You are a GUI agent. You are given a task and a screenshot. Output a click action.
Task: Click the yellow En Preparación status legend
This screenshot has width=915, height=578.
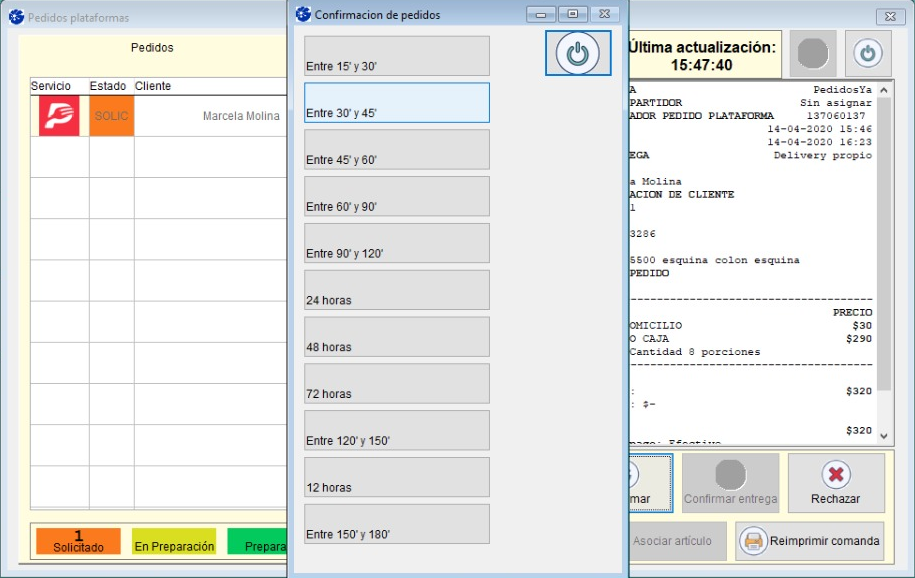(174, 541)
